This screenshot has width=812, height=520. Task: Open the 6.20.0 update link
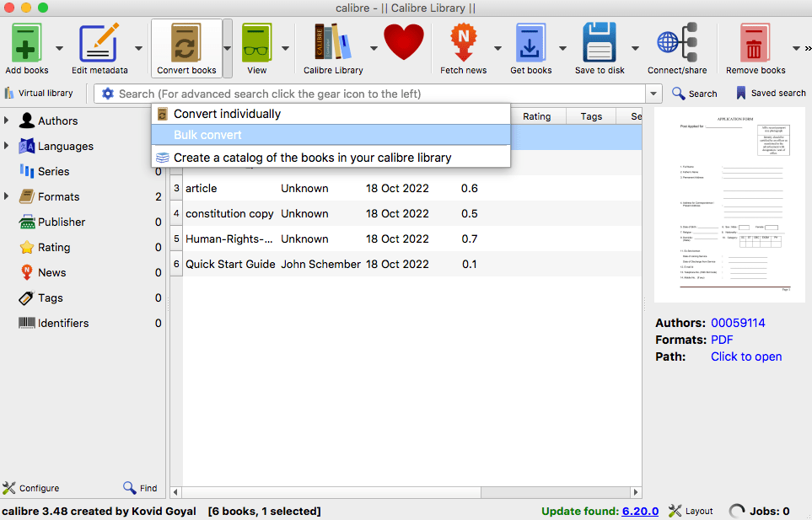point(640,511)
